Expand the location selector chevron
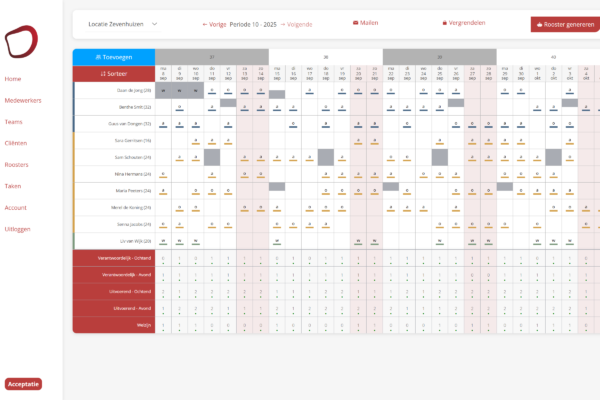 pos(155,24)
